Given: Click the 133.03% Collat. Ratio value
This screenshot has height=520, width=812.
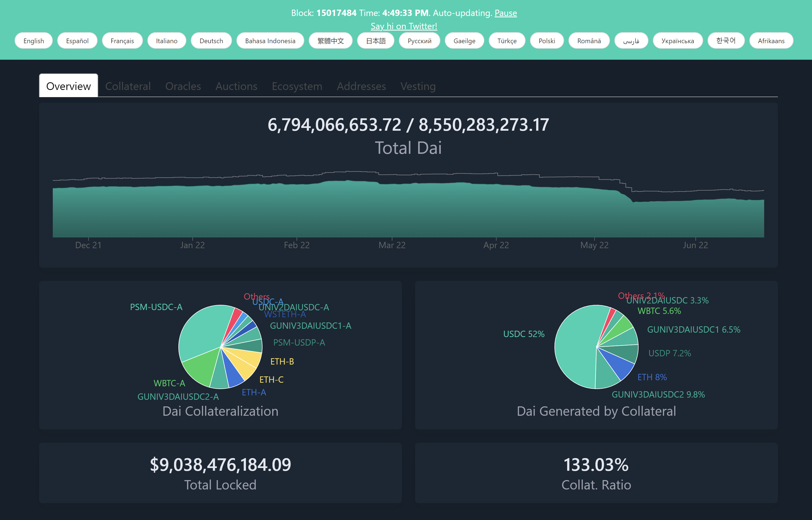Looking at the screenshot, I should tap(596, 465).
